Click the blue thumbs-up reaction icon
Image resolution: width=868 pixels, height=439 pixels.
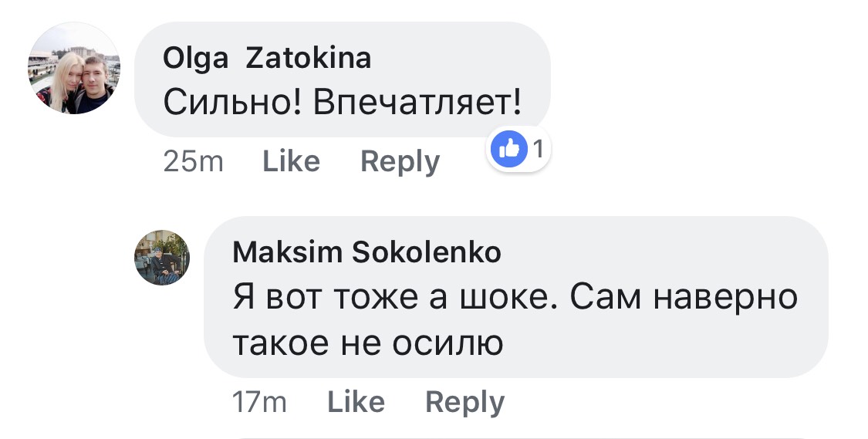508,150
